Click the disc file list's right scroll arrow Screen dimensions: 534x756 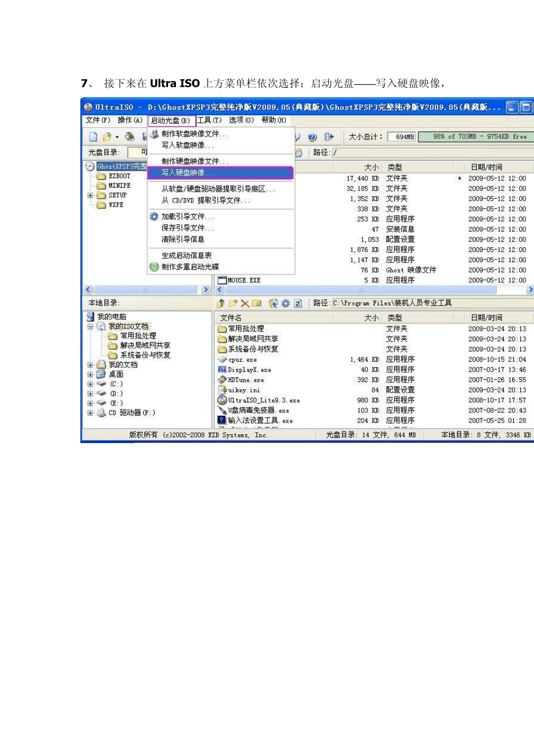pyautogui.click(x=530, y=290)
